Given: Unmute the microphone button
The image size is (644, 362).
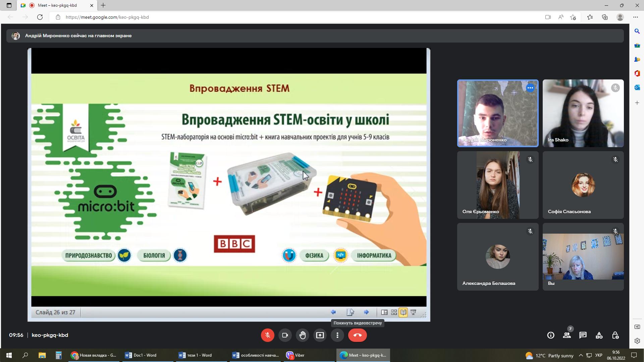Looking at the screenshot, I should [x=267, y=335].
